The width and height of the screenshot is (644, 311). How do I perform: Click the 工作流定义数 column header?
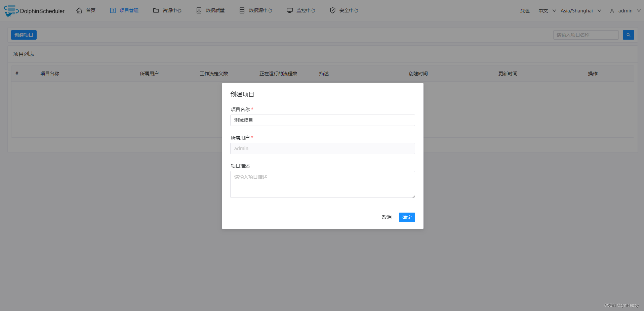pos(214,74)
